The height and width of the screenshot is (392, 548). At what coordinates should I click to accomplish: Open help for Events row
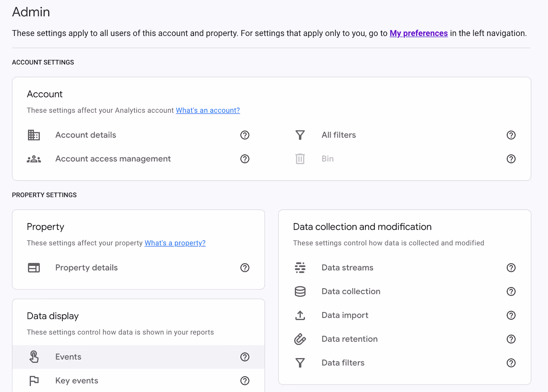point(245,357)
